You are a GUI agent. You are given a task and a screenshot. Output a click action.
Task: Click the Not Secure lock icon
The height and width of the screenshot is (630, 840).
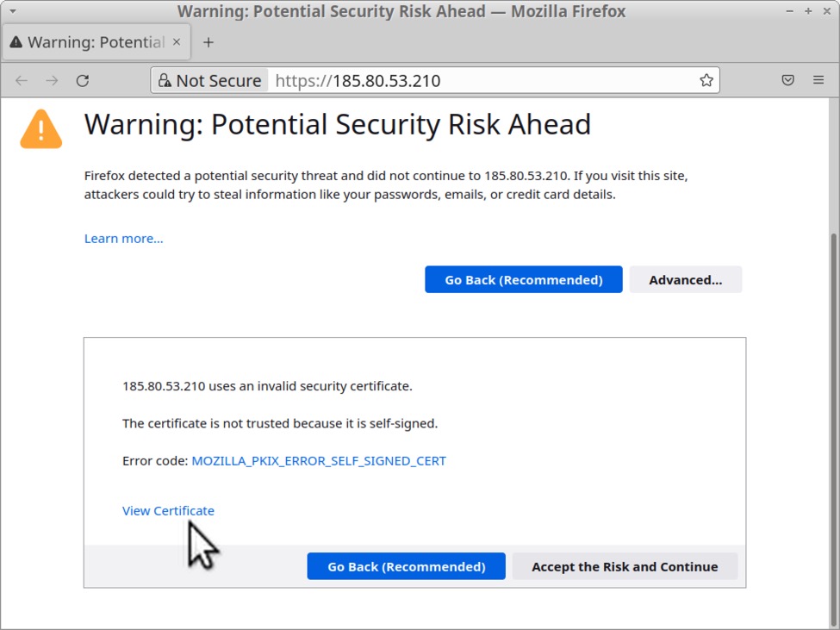pyautogui.click(x=165, y=80)
